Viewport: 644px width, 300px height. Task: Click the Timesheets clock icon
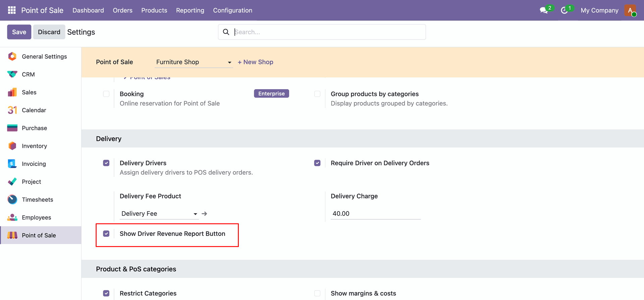[12, 199]
